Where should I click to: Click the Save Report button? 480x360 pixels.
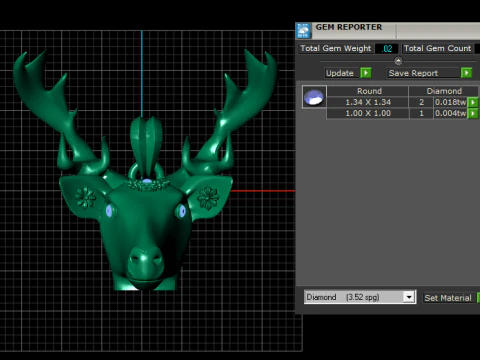424,73
